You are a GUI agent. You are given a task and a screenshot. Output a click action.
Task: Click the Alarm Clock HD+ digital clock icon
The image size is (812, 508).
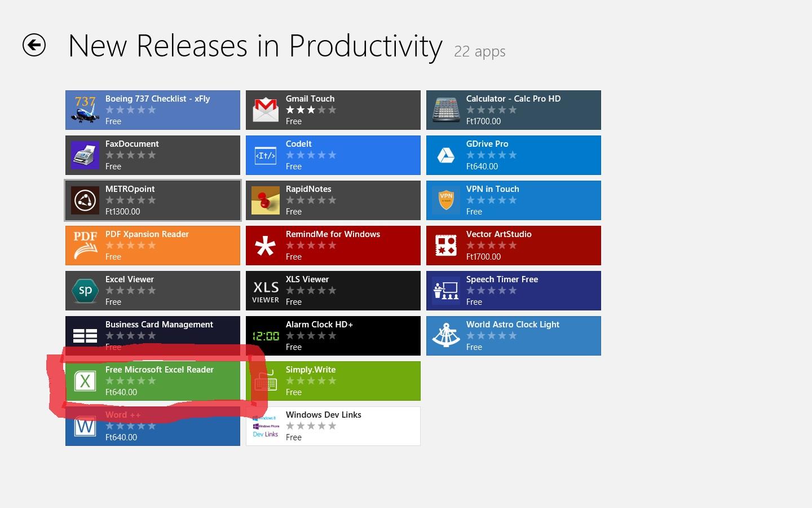point(266,336)
